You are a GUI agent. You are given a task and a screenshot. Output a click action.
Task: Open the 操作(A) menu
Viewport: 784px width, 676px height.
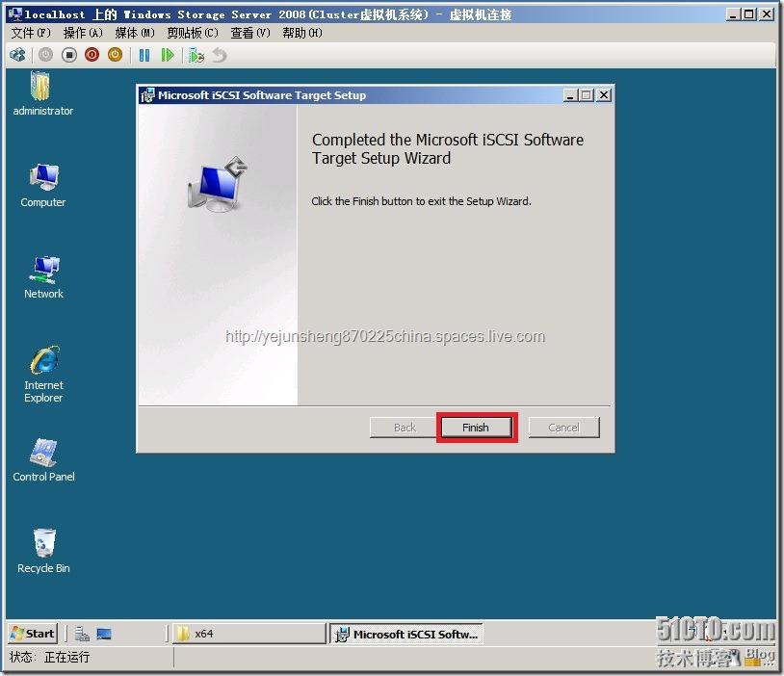[x=83, y=33]
